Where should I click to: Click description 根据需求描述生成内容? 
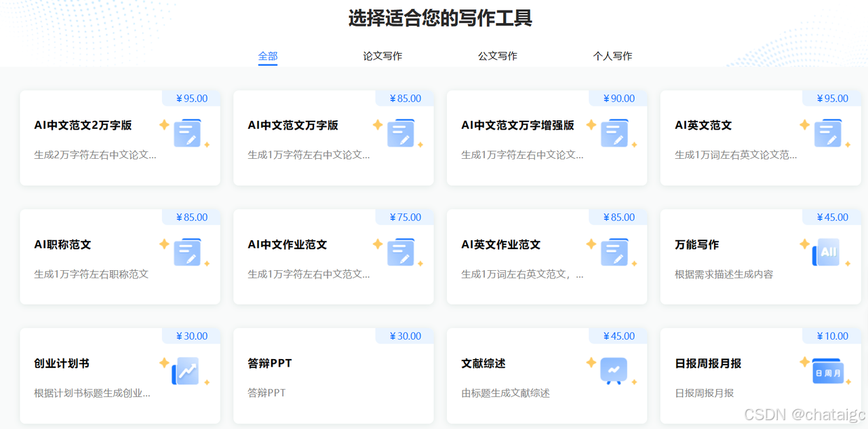coord(724,274)
